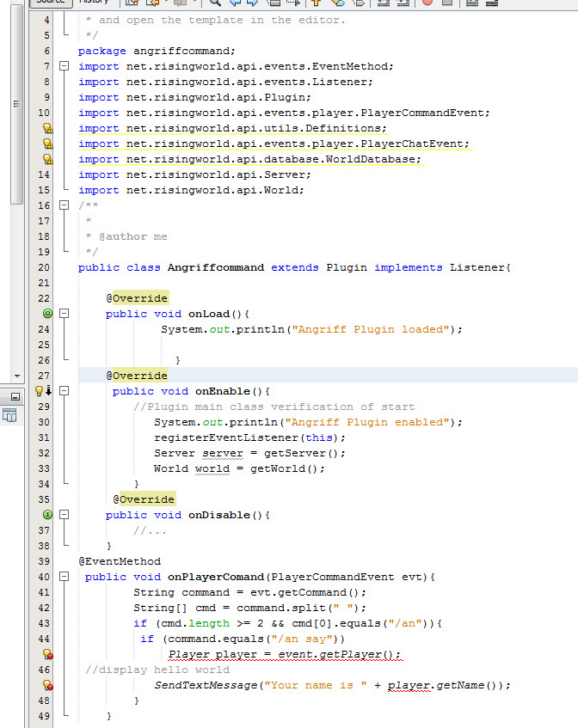Click onPlayerComand method name
The width and height of the screenshot is (578, 728).
[x=216, y=577]
